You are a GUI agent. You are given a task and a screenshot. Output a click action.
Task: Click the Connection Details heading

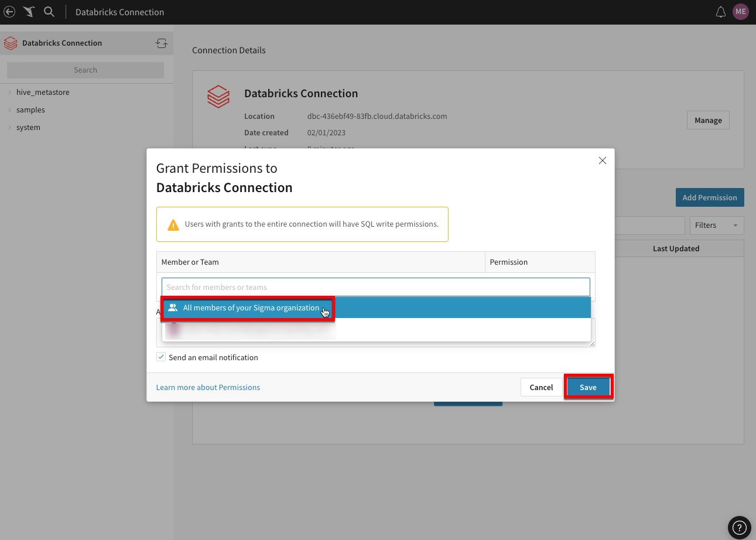tap(229, 50)
